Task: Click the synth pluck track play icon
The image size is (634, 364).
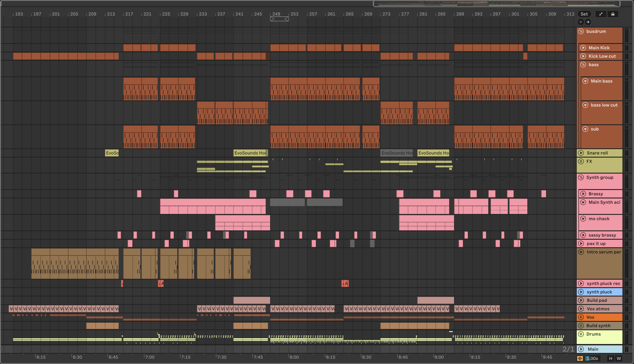Action: 581,292
